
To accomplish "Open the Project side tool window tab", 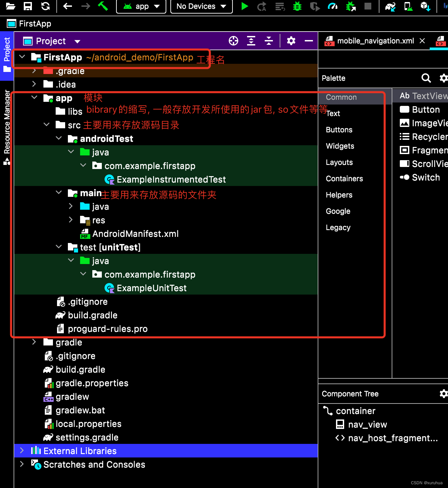I will tap(7, 56).
